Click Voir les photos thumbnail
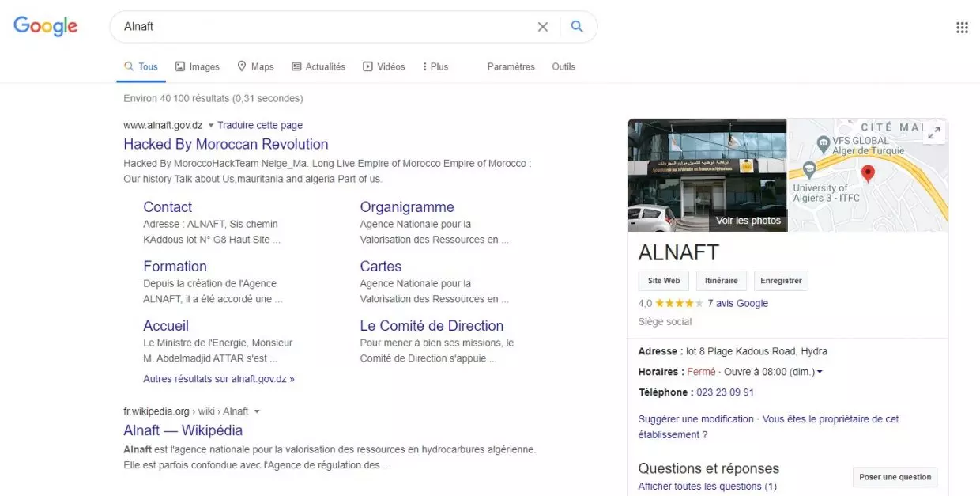The width and height of the screenshot is (980, 496). [x=748, y=221]
